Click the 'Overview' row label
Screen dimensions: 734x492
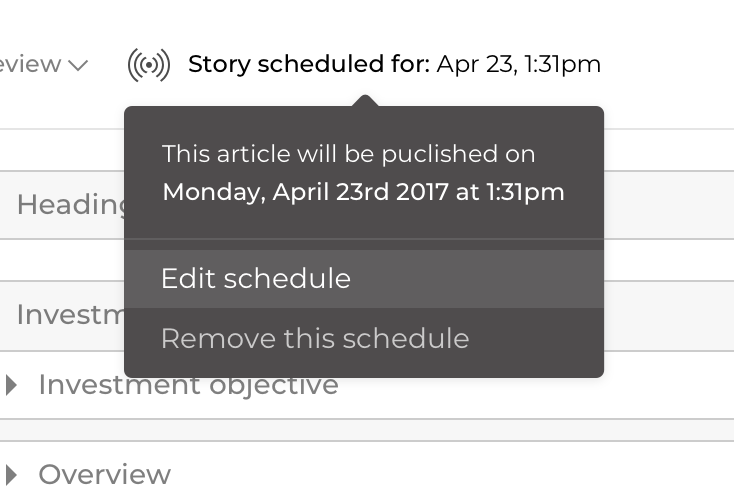tap(104, 473)
